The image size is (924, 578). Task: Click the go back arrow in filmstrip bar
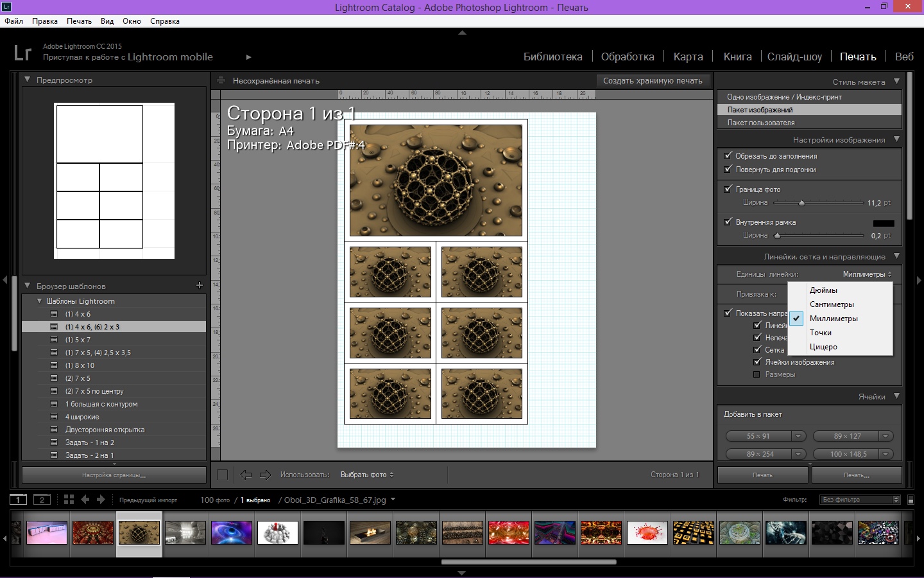tap(85, 500)
